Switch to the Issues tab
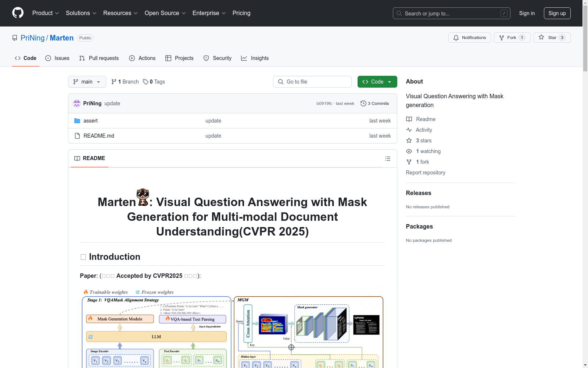The height and width of the screenshot is (368, 588). click(57, 58)
